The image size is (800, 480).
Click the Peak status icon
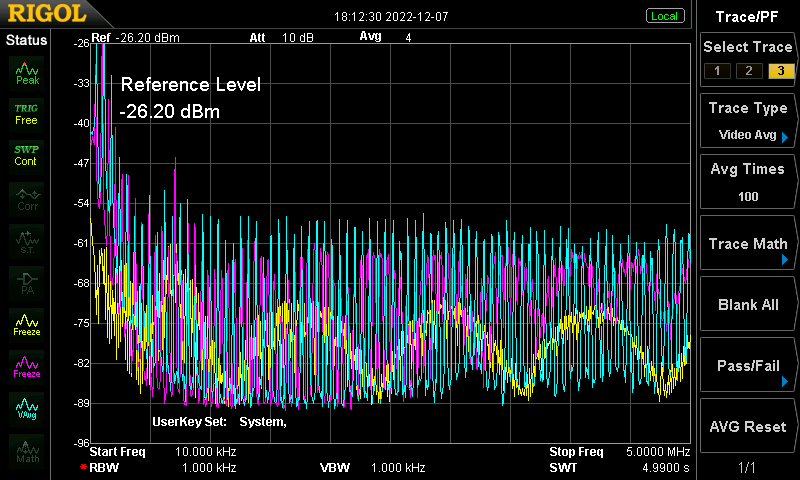(27, 73)
